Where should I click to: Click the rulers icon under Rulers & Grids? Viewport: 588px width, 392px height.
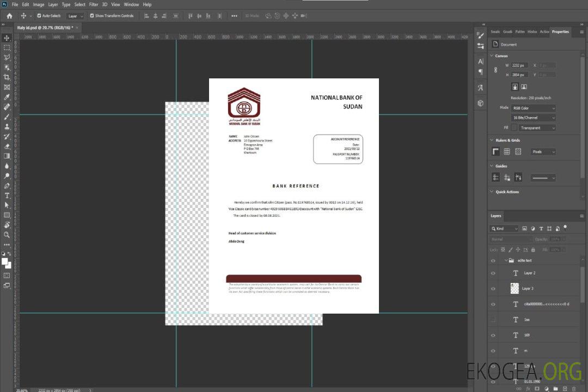click(x=495, y=152)
